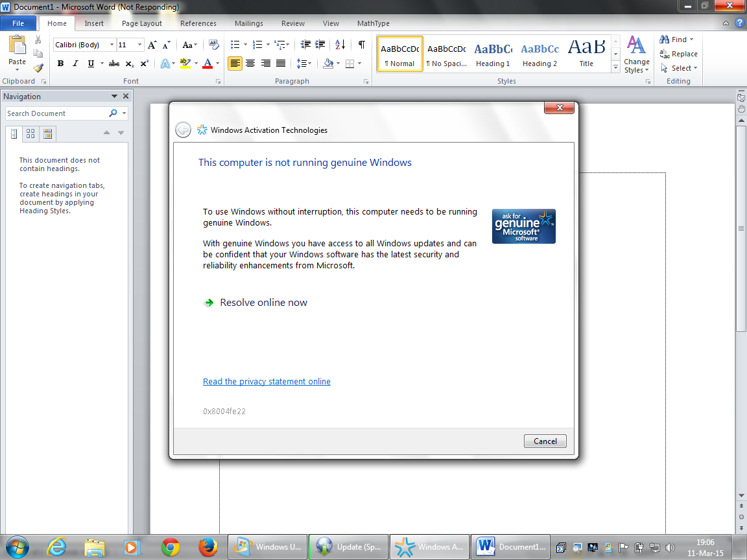Click Cancel in activation dialog
The image size is (747, 560).
[545, 441]
